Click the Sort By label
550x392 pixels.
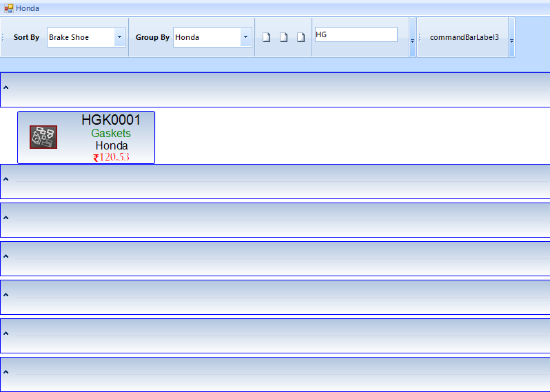pyautogui.click(x=26, y=37)
